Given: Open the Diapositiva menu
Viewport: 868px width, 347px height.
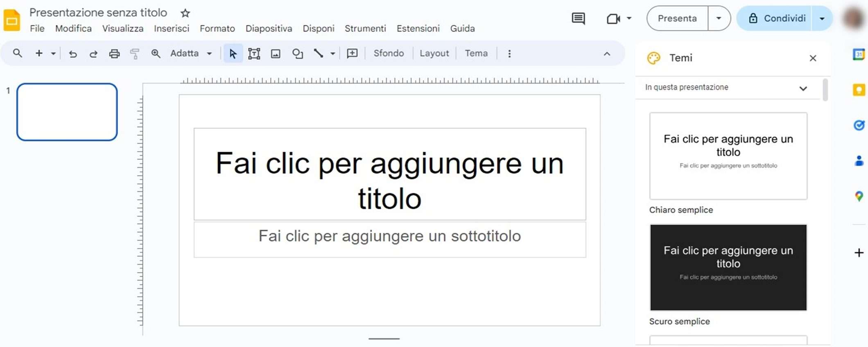Looking at the screenshot, I should [269, 29].
